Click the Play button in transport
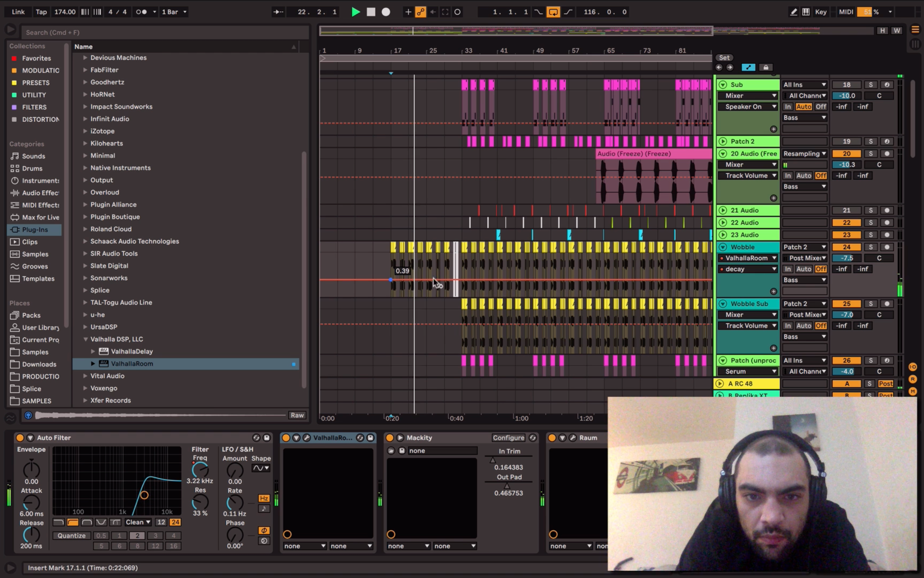The image size is (924, 578). (x=355, y=12)
